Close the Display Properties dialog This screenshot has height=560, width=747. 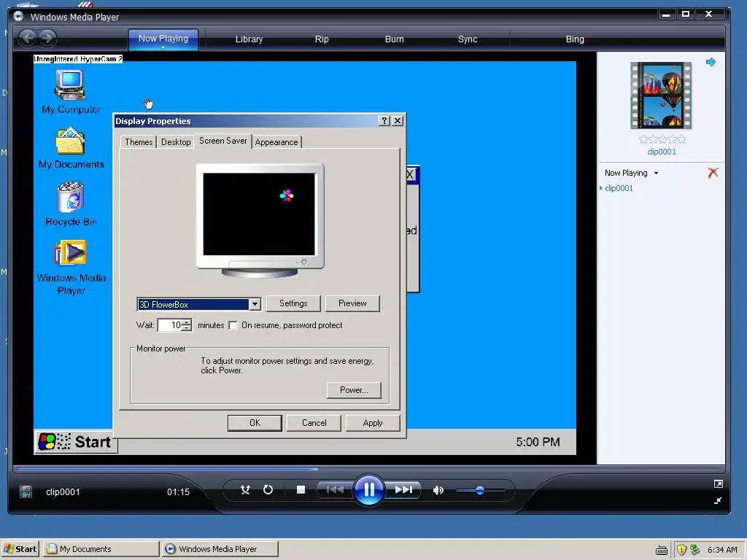click(398, 121)
